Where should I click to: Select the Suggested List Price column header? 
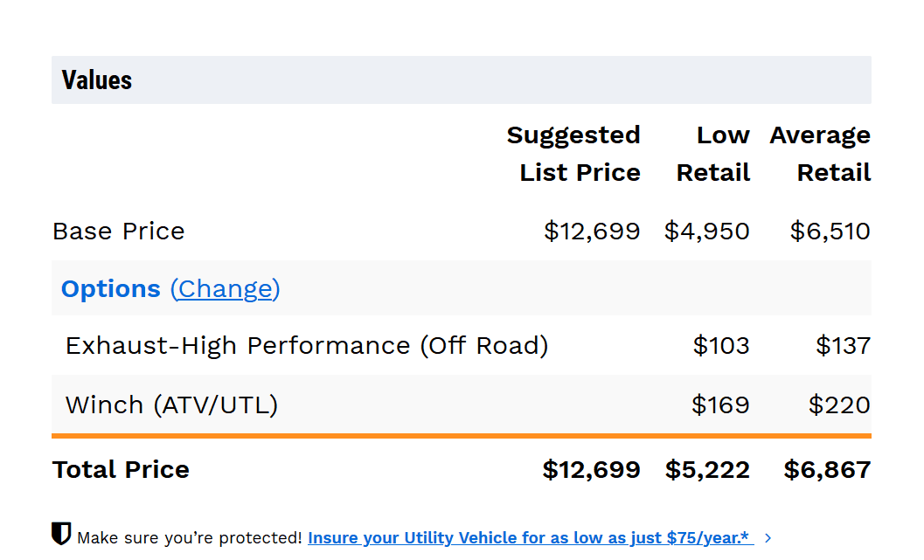coord(573,154)
